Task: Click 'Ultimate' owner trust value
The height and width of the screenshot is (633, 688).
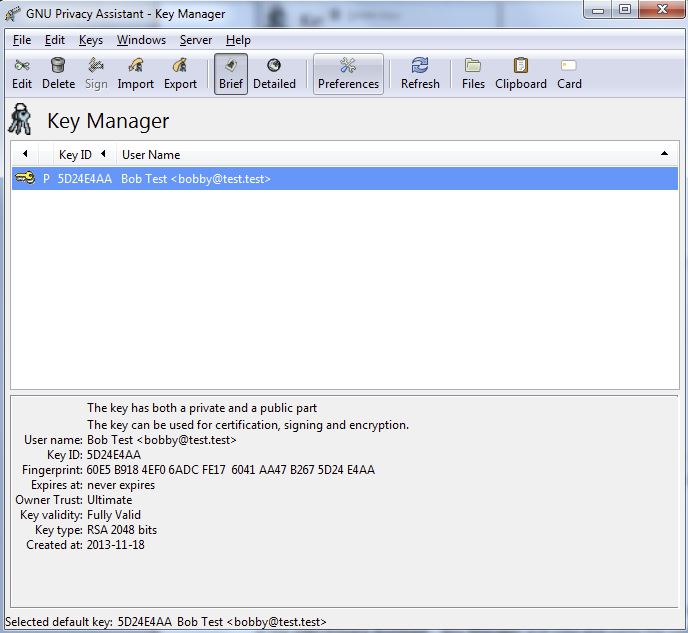Action: click(110, 500)
